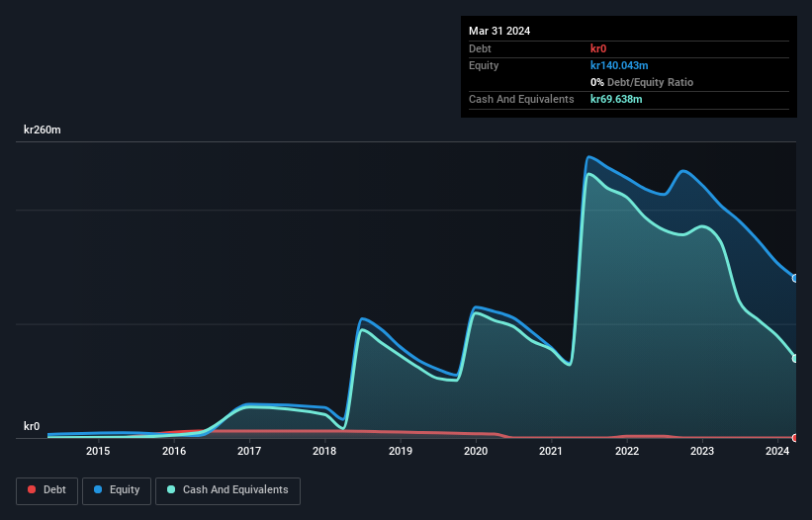Click the 2023 x-axis label
Screen dimensions: 812x520
click(702, 451)
